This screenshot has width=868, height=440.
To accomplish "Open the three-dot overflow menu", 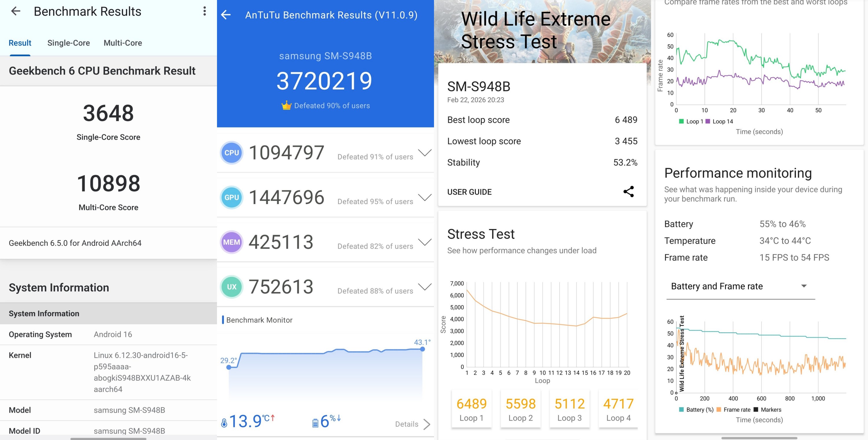I will [205, 12].
